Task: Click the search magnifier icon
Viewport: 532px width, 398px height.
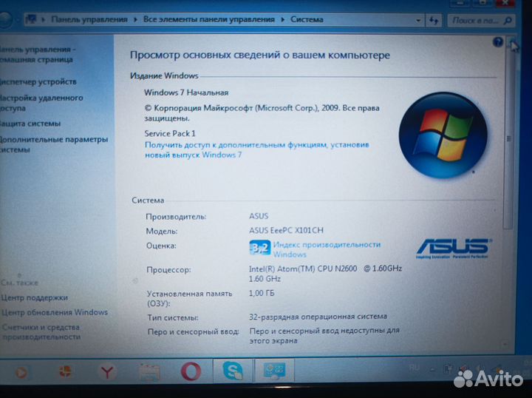Action: 508,21
